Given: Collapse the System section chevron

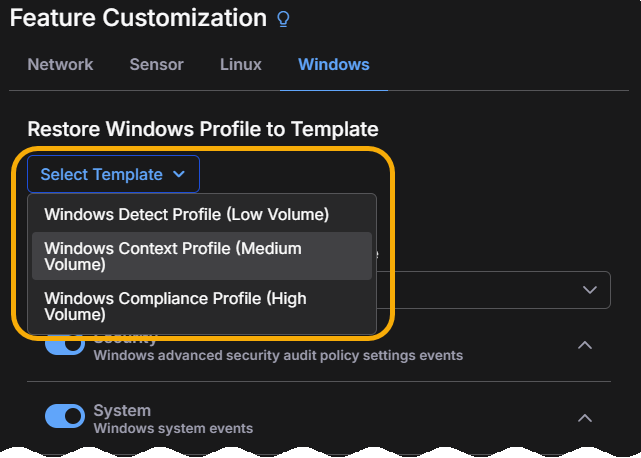Looking at the screenshot, I should pyautogui.click(x=586, y=417).
